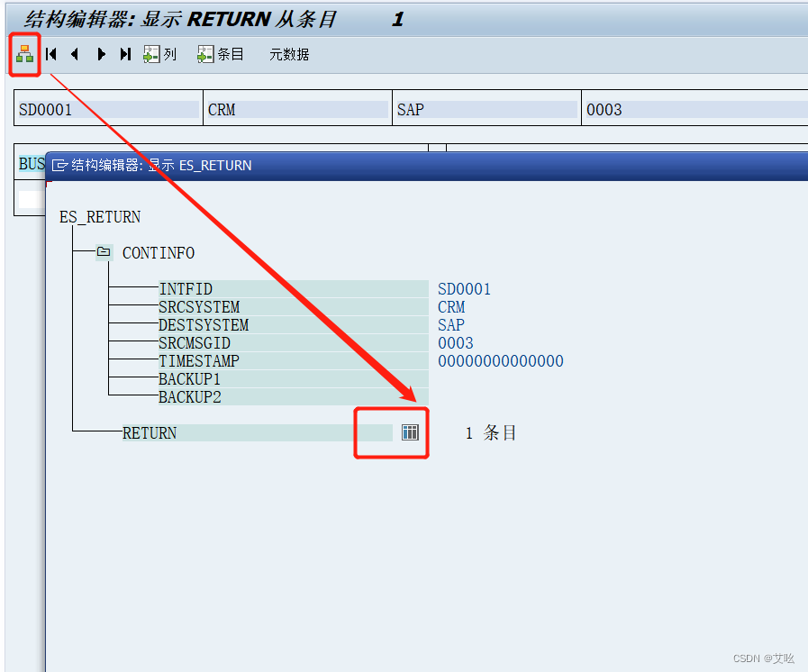Click the previous entry arrow icon
Viewport: 808px width, 672px height.
pyautogui.click(x=76, y=54)
